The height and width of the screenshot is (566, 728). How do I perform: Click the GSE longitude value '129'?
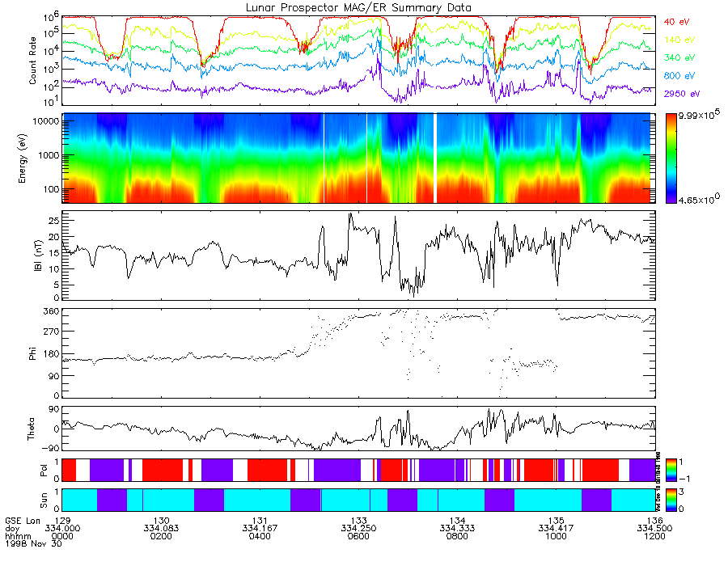tap(62, 521)
